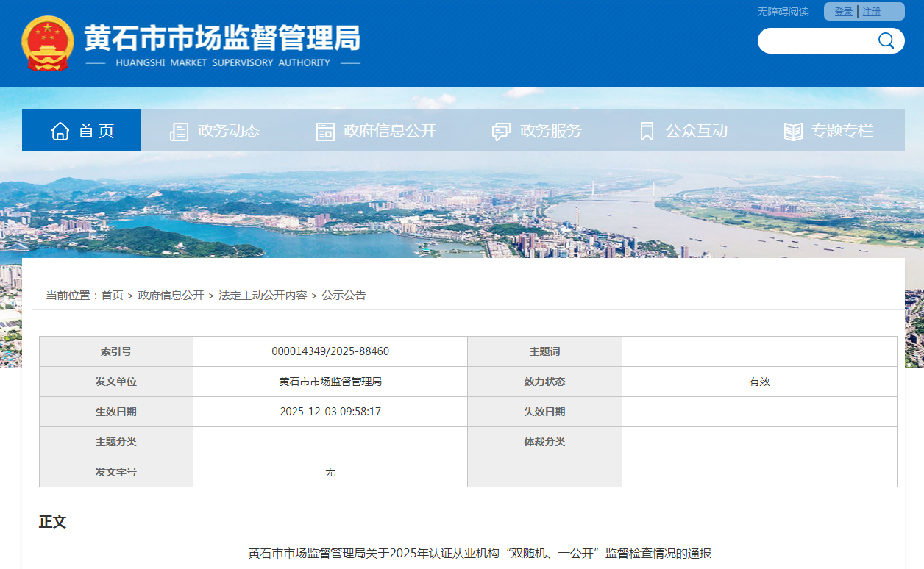Viewport: 924px width, 569px height.
Task: Click the search magnifier icon
Action: 886,40
